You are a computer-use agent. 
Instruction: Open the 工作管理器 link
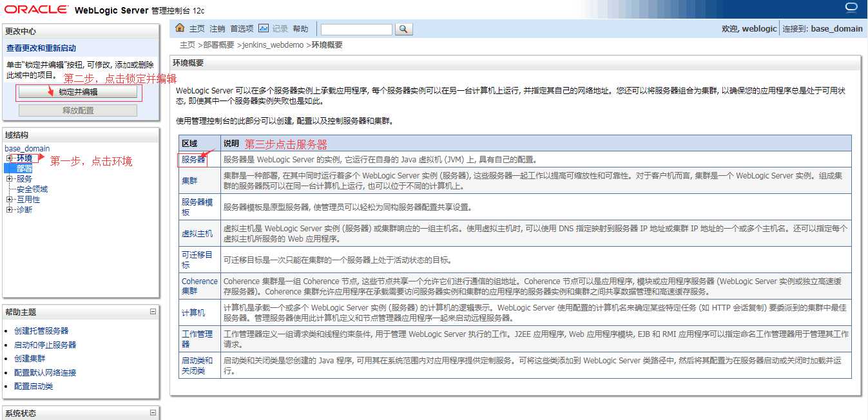[197, 339]
